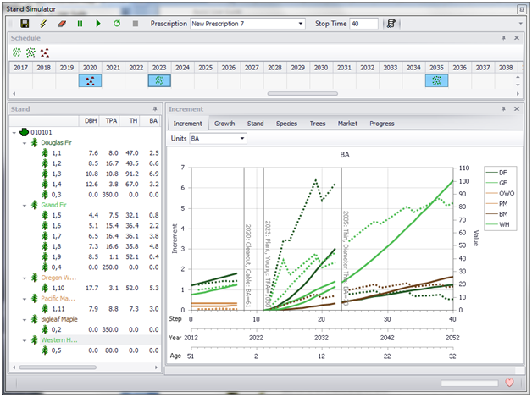
Task: Open the Prescription dropdown list
Action: 300,24
